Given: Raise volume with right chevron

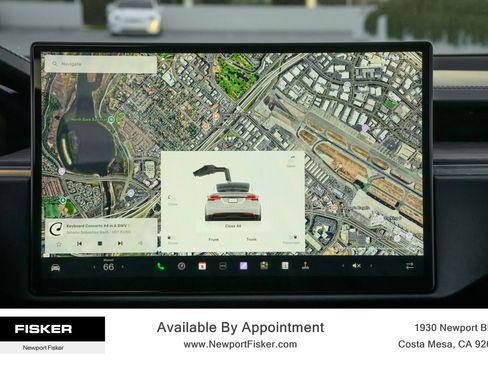Looking at the screenshot, I should [371, 266].
